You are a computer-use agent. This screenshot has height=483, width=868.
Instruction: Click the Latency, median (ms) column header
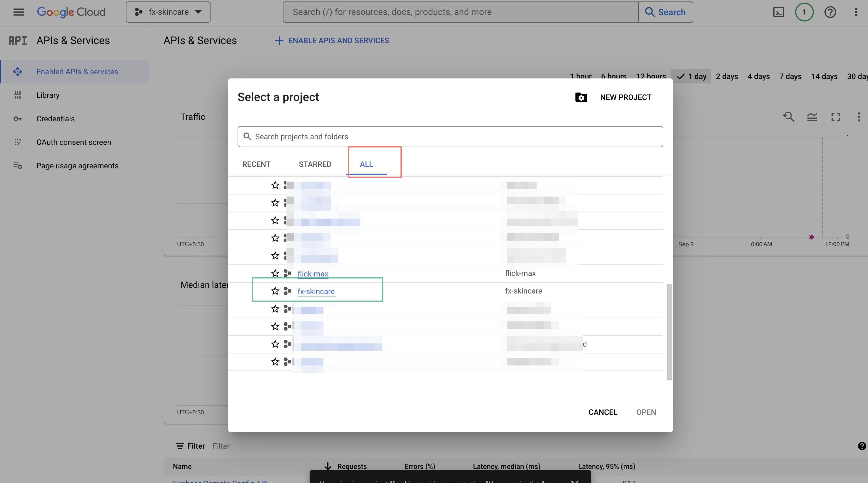pyautogui.click(x=506, y=466)
